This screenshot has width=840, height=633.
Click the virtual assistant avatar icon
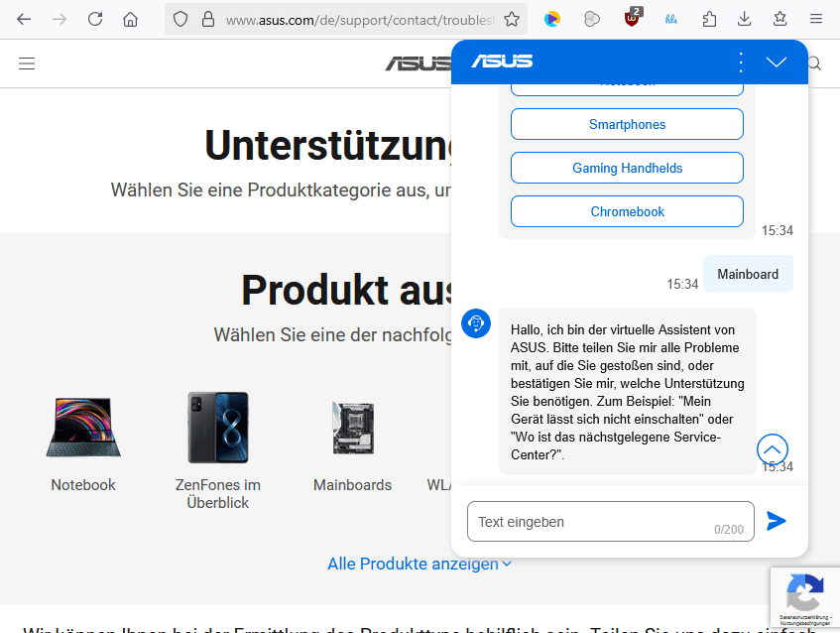476,323
